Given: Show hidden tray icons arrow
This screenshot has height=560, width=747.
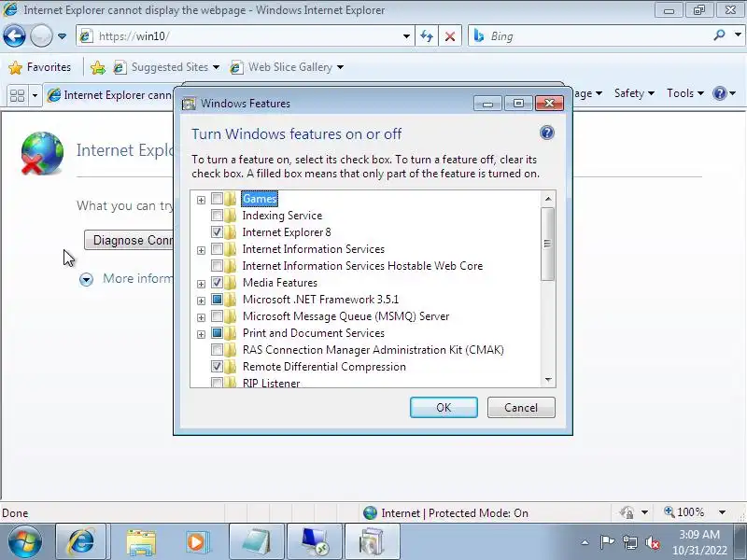Looking at the screenshot, I should [x=585, y=542].
